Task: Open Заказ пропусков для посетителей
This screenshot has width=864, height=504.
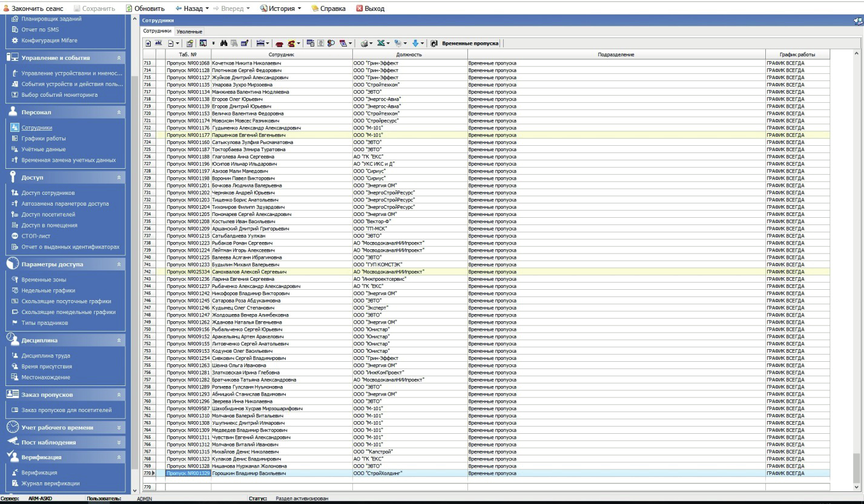Action: pyautogui.click(x=66, y=410)
